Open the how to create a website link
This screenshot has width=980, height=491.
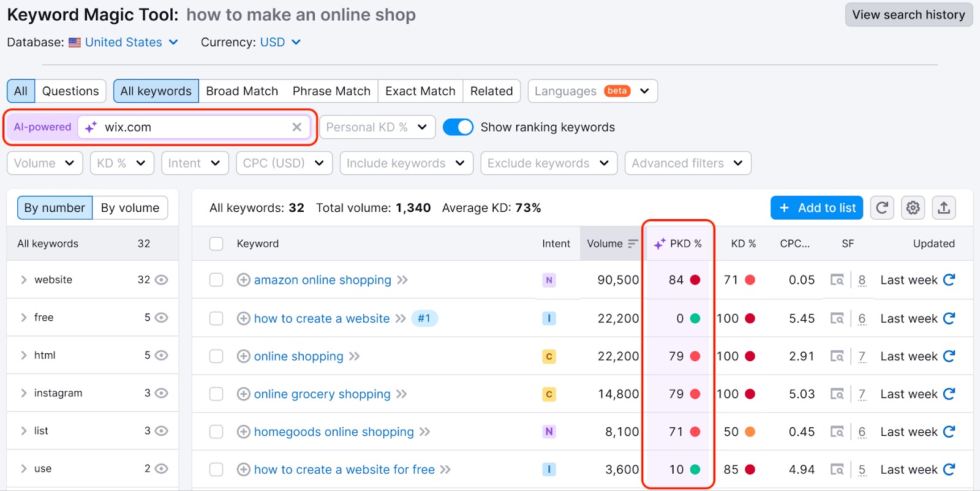322,318
